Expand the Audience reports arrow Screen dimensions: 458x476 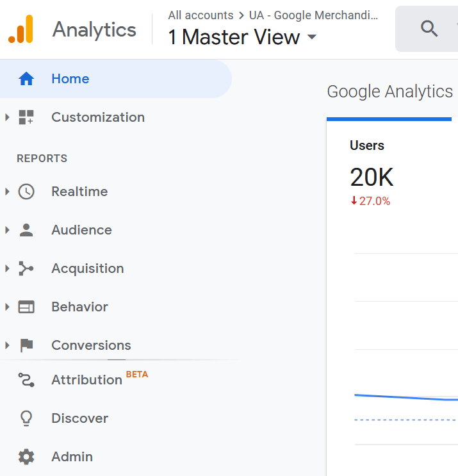[x=7, y=230]
